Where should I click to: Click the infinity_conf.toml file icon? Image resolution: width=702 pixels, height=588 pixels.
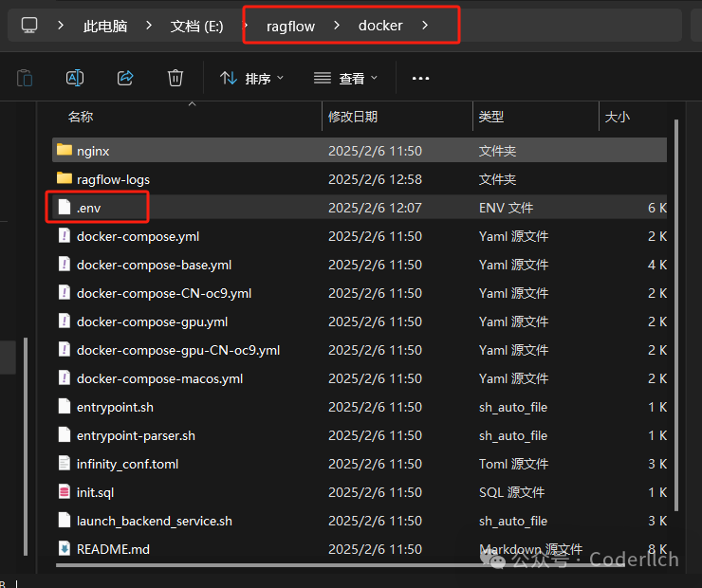point(65,463)
